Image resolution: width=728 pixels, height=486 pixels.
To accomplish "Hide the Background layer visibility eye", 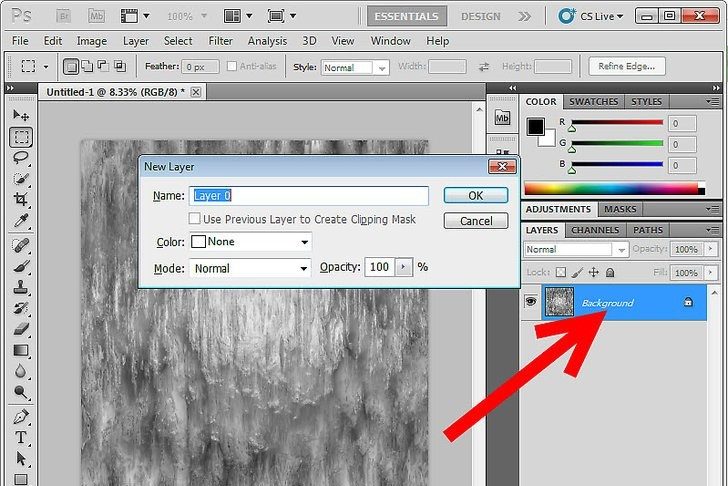I will (x=531, y=302).
